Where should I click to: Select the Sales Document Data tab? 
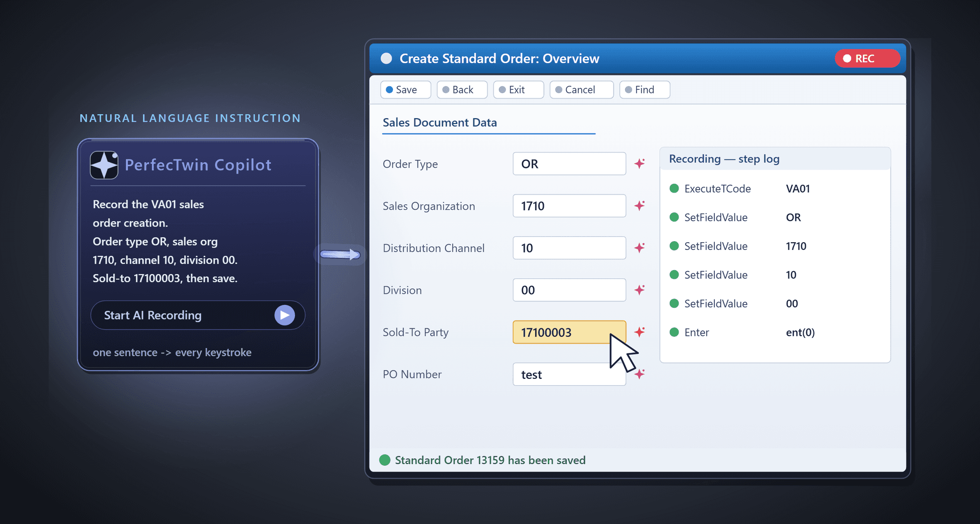click(440, 123)
